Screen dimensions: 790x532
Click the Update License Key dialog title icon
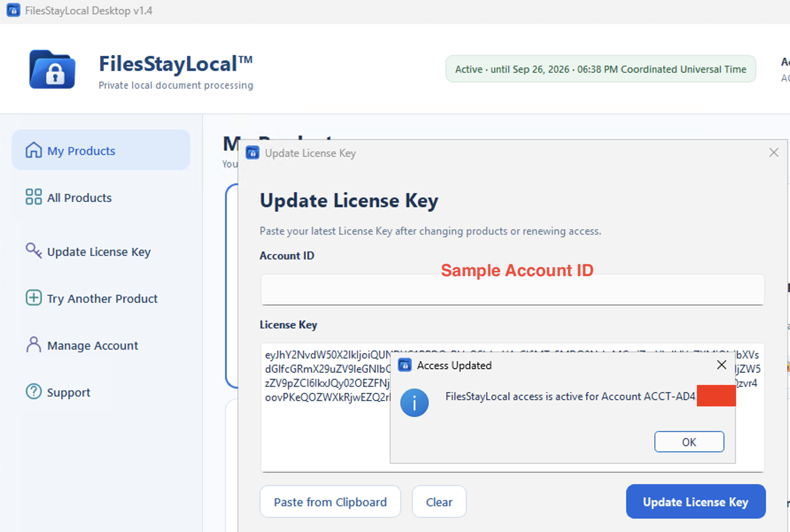(x=252, y=153)
